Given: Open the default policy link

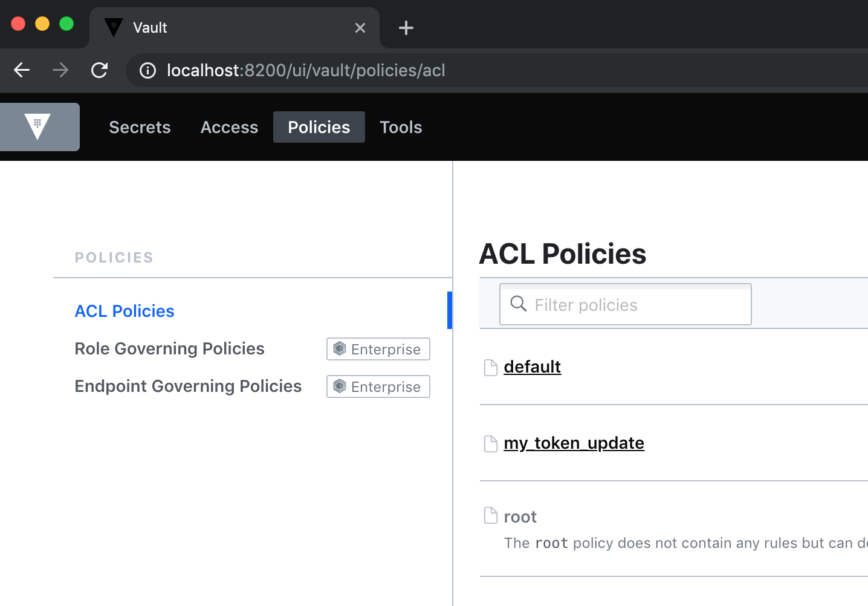Looking at the screenshot, I should pos(532,367).
